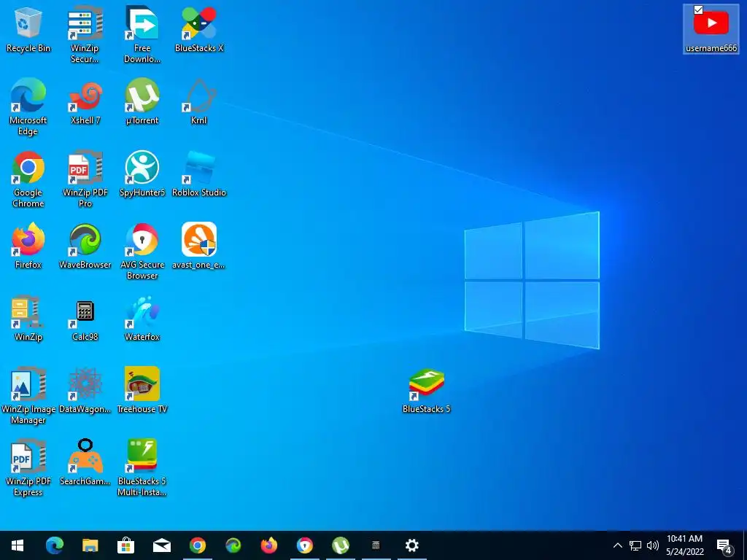Expand the hidden system tray icons
The height and width of the screenshot is (560, 747).
(617, 545)
